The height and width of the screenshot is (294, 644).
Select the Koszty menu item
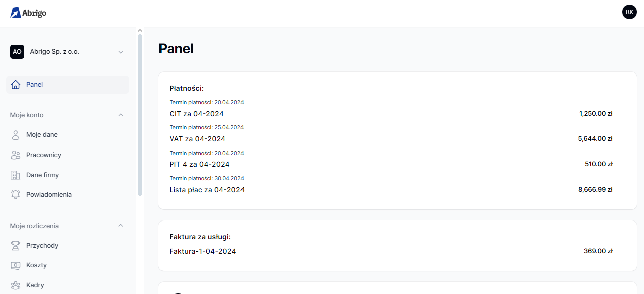pyautogui.click(x=36, y=265)
